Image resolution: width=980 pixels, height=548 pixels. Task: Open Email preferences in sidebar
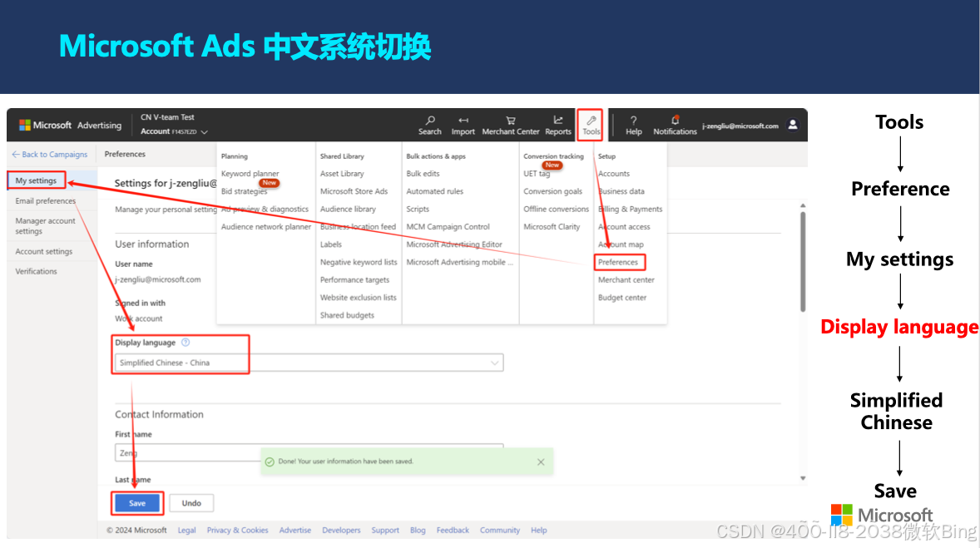coord(45,200)
